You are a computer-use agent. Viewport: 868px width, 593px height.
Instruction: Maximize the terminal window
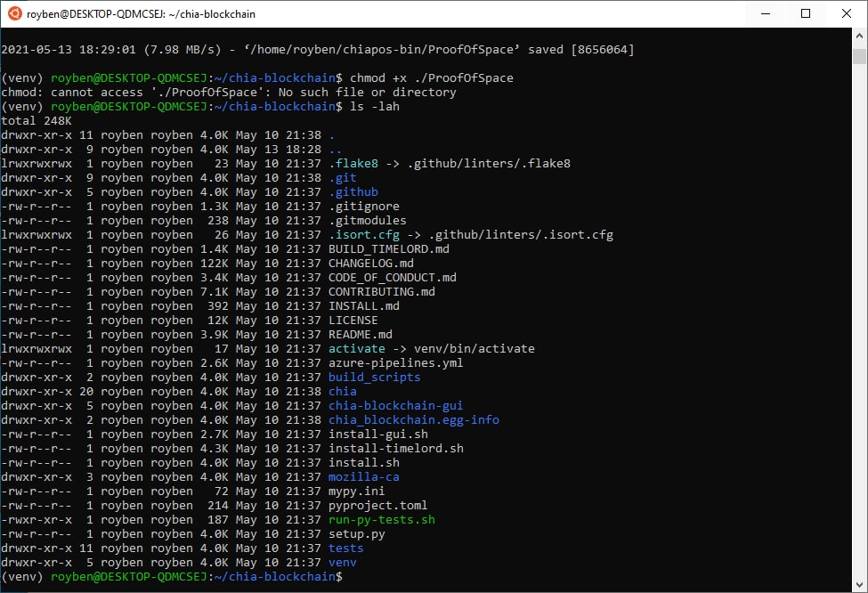click(806, 14)
